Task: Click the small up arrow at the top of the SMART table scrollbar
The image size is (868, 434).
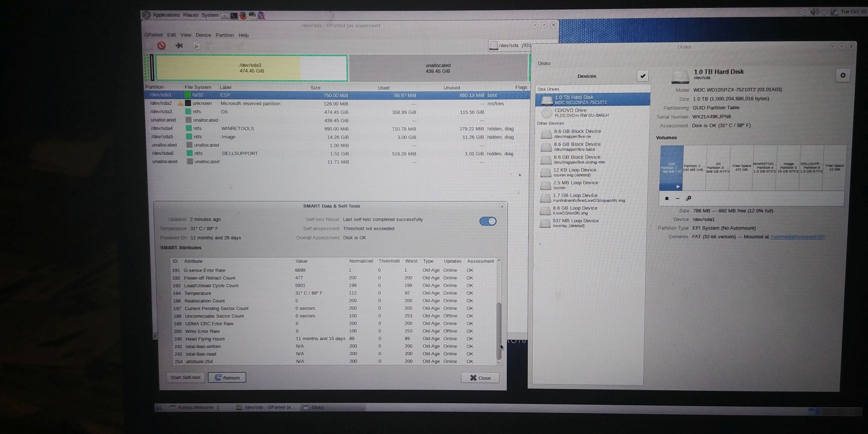Action: point(499,261)
